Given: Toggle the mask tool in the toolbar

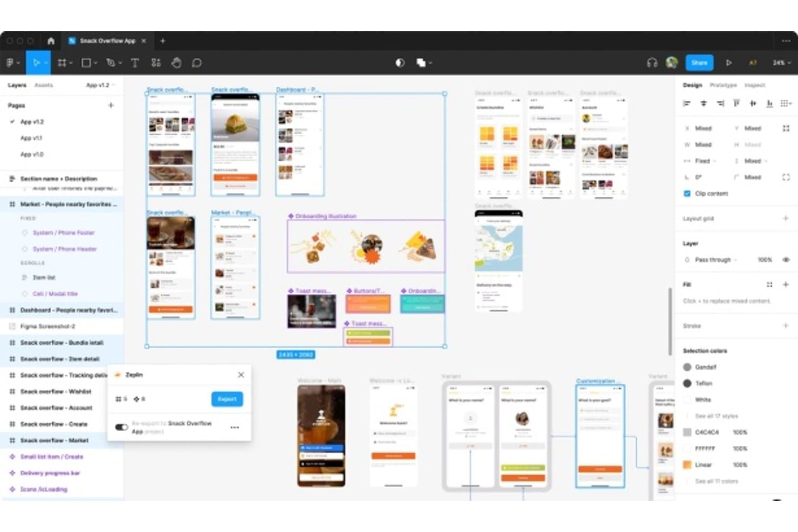Looking at the screenshot, I should click(x=400, y=63).
